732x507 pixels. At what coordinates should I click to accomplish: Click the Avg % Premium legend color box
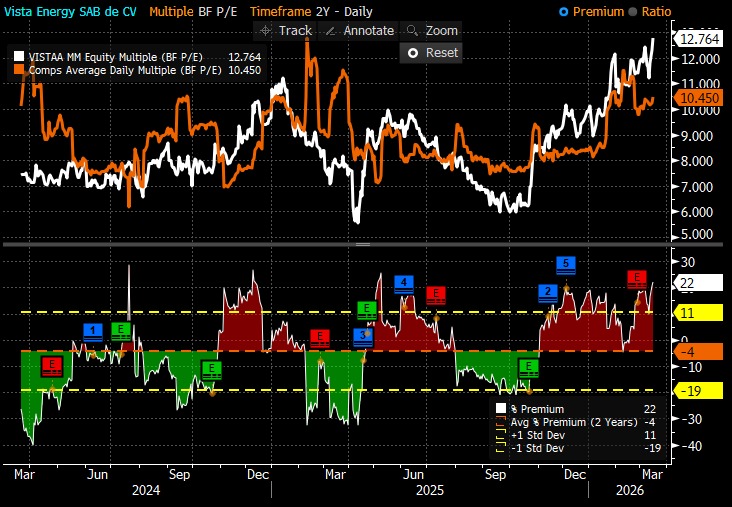coord(501,422)
